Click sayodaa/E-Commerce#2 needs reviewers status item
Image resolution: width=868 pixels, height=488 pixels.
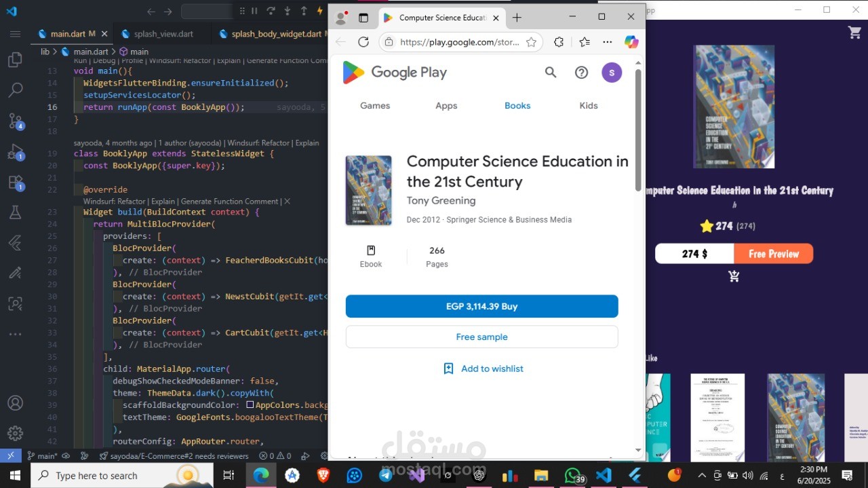click(174, 456)
